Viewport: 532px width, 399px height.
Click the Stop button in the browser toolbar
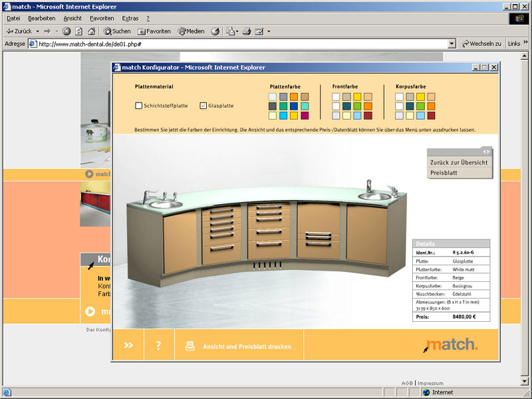pos(66,31)
